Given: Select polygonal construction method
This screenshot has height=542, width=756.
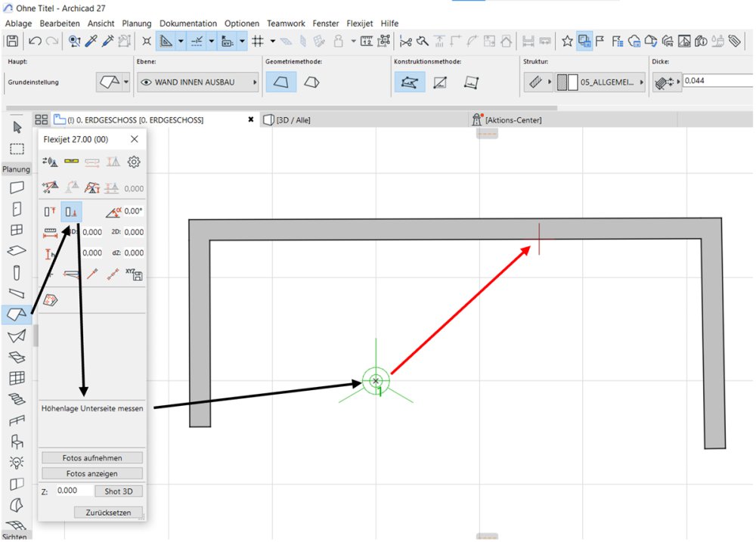Looking at the screenshot, I should click(x=409, y=82).
